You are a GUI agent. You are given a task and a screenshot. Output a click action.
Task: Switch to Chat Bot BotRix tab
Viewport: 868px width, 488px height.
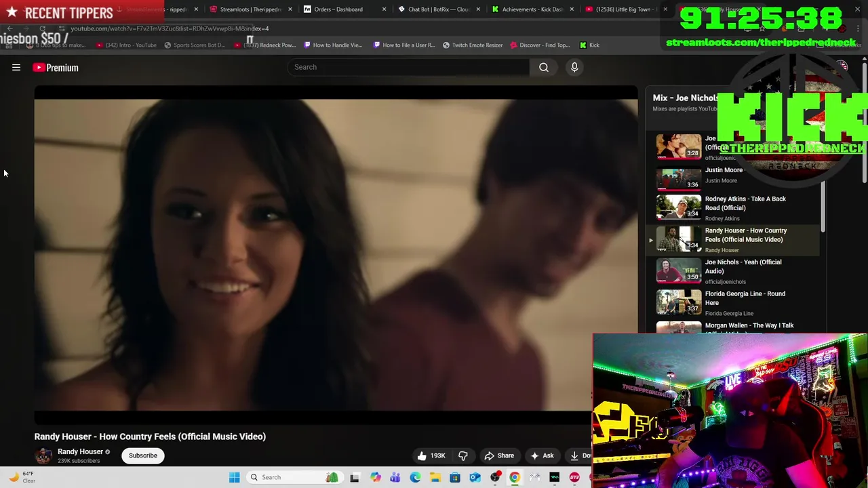439,9
